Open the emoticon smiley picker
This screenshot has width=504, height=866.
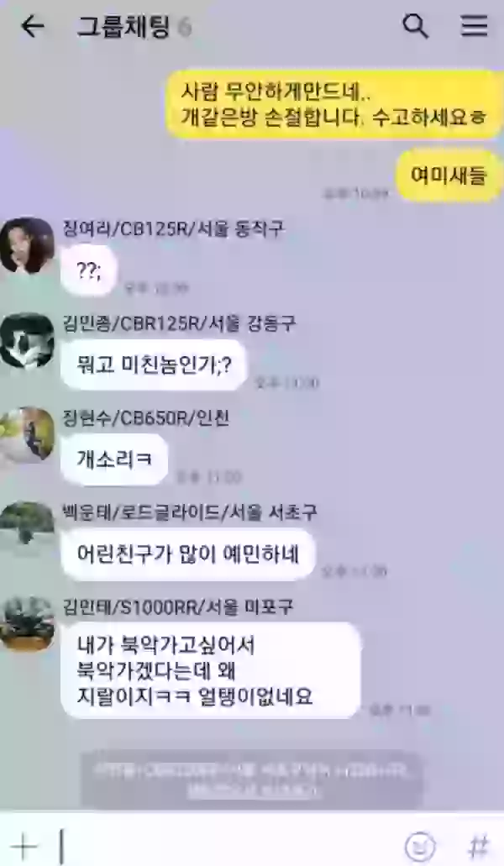tap(421, 846)
